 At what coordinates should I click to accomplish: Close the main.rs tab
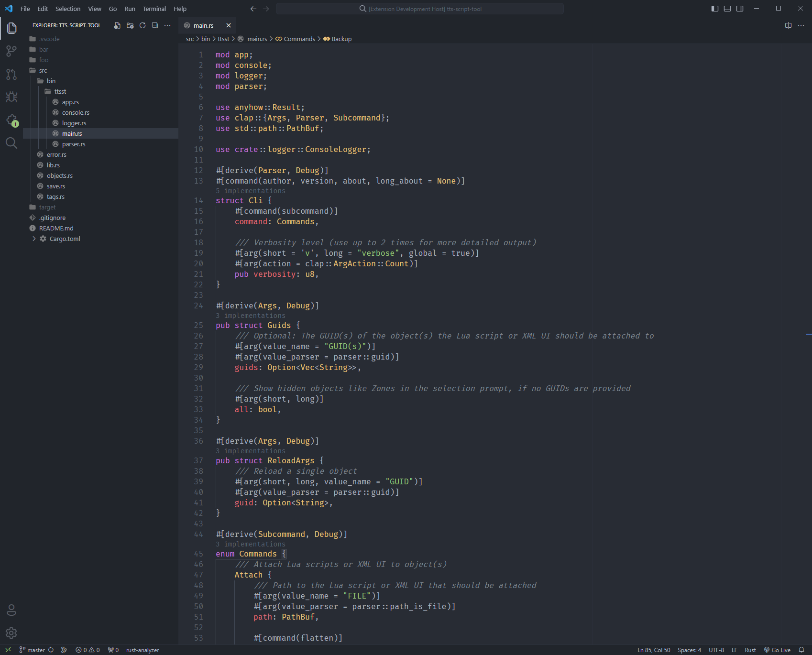[x=229, y=25]
